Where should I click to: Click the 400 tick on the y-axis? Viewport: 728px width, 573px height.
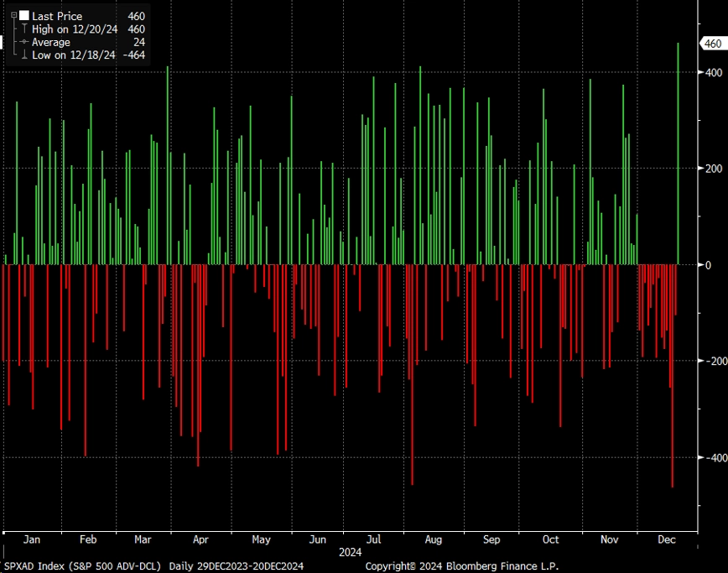click(x=714, y=72)
